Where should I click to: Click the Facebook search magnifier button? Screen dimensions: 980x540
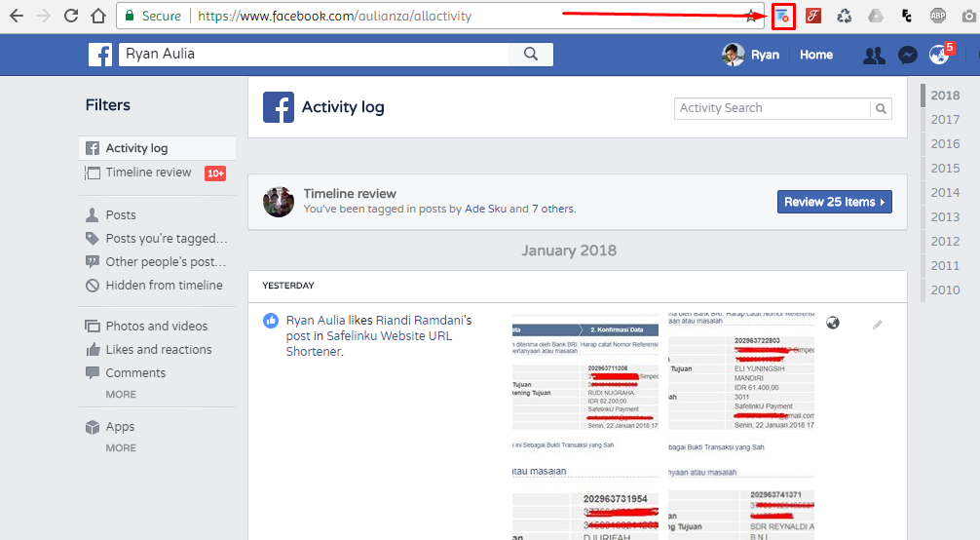pos(531,55)
